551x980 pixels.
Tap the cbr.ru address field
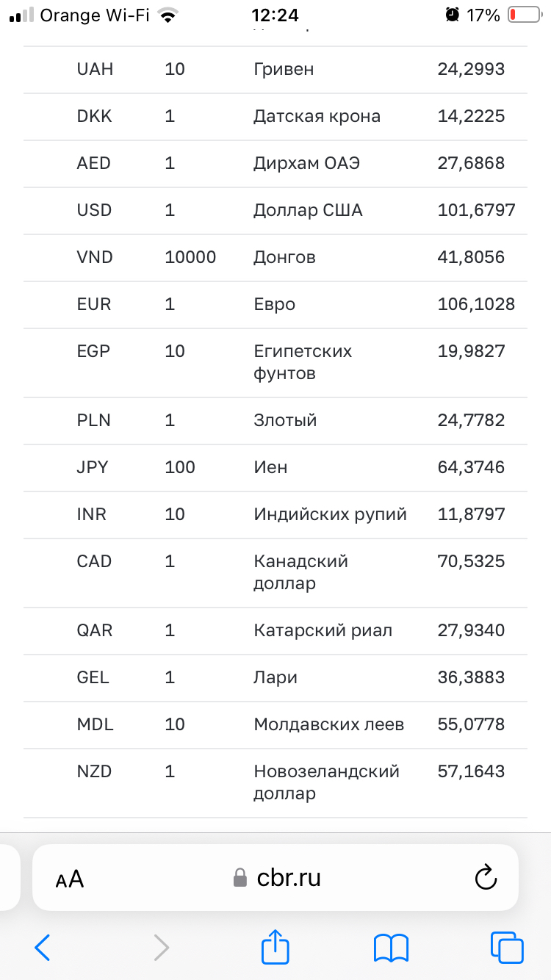[x=289, y=878]
